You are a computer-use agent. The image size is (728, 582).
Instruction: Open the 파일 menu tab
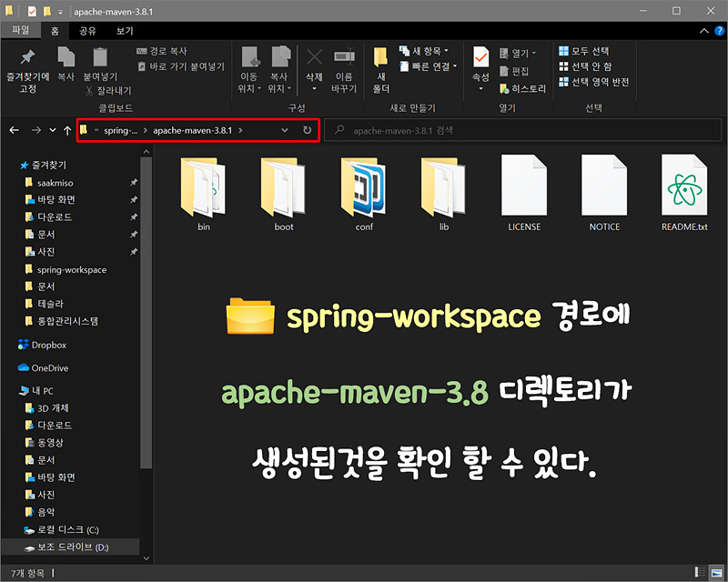tap(20, 31)
